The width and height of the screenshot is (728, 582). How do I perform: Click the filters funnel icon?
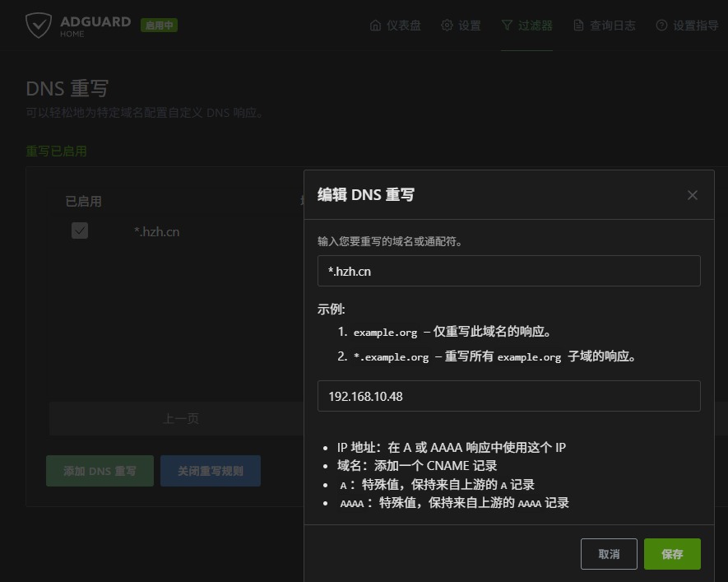[x=507, y=26]
